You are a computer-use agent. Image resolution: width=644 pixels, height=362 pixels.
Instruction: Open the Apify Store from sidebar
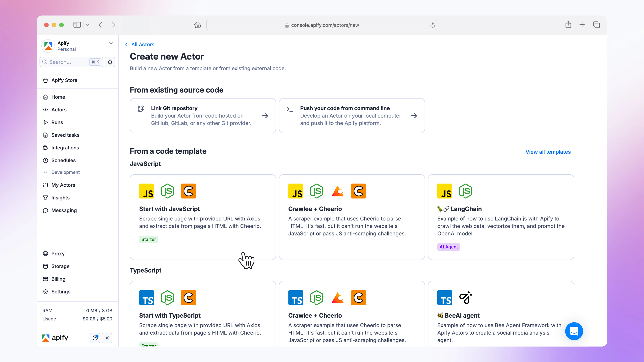pos(64,80)
